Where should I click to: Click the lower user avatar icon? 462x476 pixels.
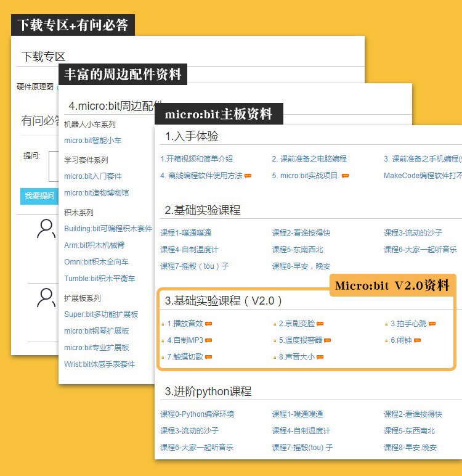click(46, 297)
